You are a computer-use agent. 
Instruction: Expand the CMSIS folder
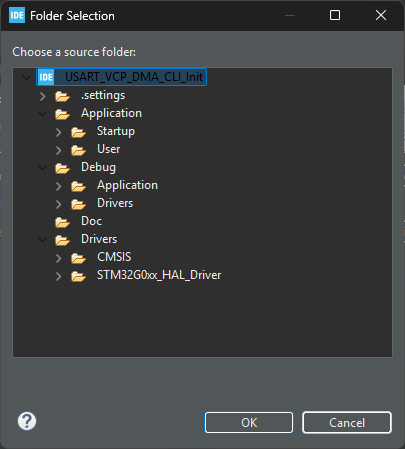coord(58,258)
